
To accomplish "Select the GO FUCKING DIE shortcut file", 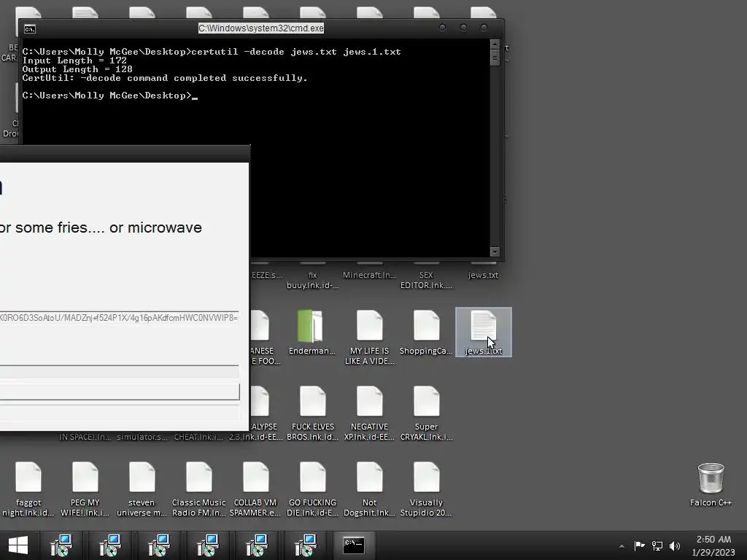I will click(312, 489).
